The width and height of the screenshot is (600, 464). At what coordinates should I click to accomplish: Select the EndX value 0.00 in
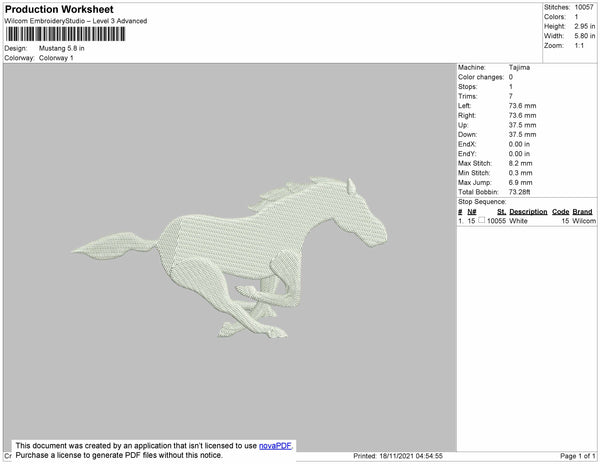pos(519,144)
